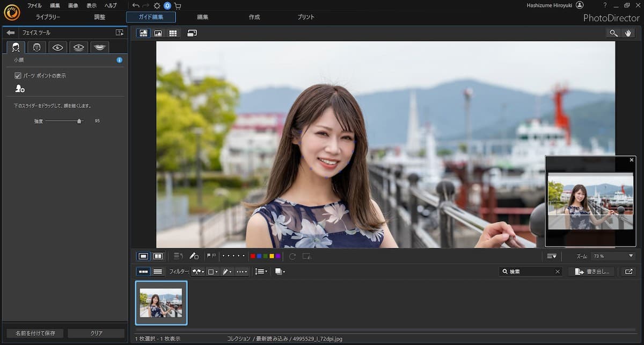Open the label color filter dropdown

click(213, 272)
